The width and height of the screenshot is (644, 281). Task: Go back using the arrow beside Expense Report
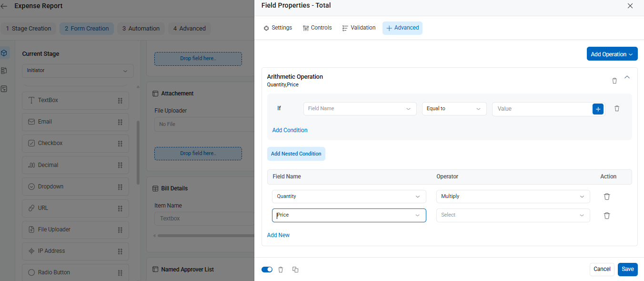(x=4, y=6)
